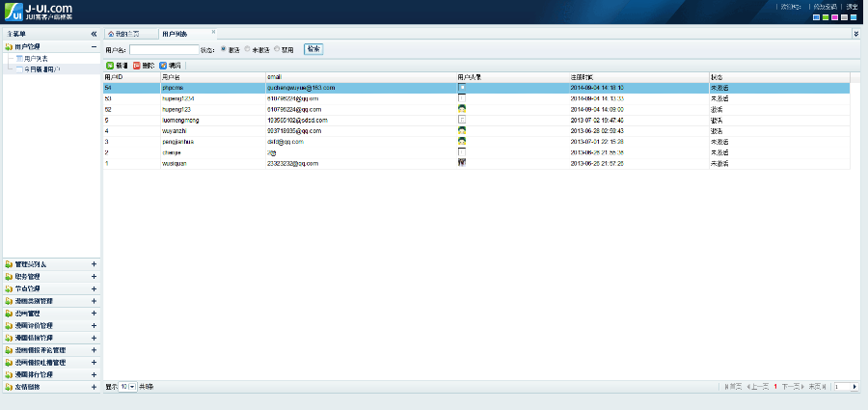Go to first page (首页) pagination icon
The image size is (868, 410).
click(734, 386)
